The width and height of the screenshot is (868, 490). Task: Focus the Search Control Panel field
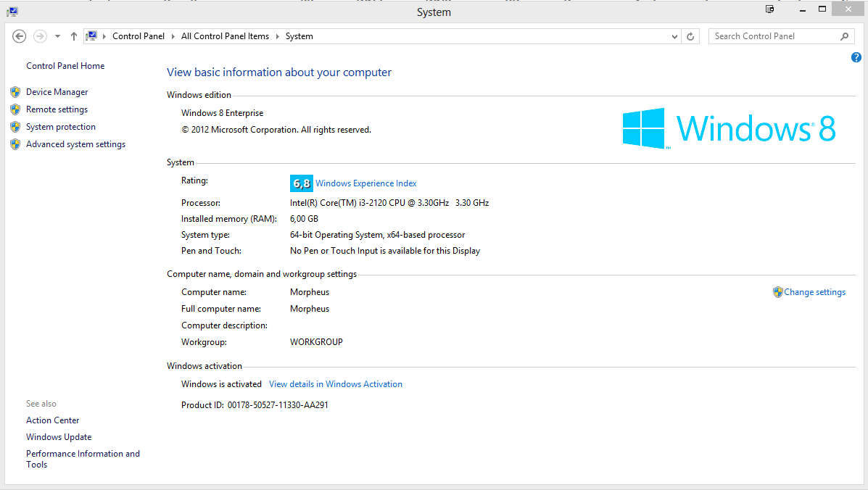pos(772,36)
